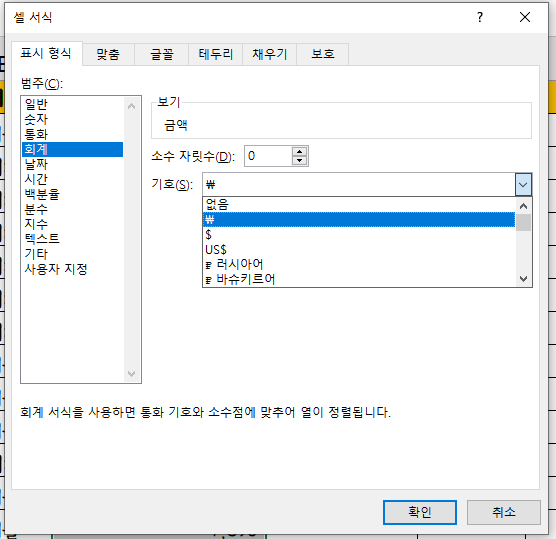The height and width of the screenshot is (539, 556).
Task: Switch to the 표시 형식 tab
Action: click(x=46, y=54)
